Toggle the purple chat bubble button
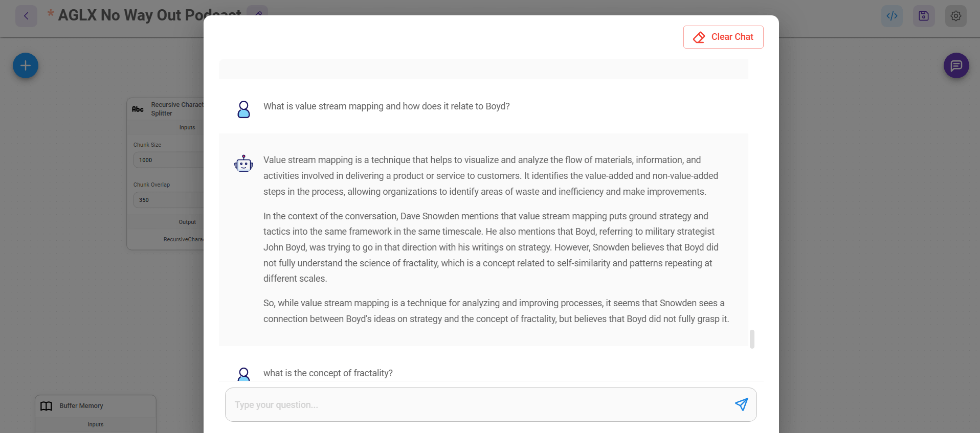The height and width of the screenshot is (433, 980). (x=956, y=65)
